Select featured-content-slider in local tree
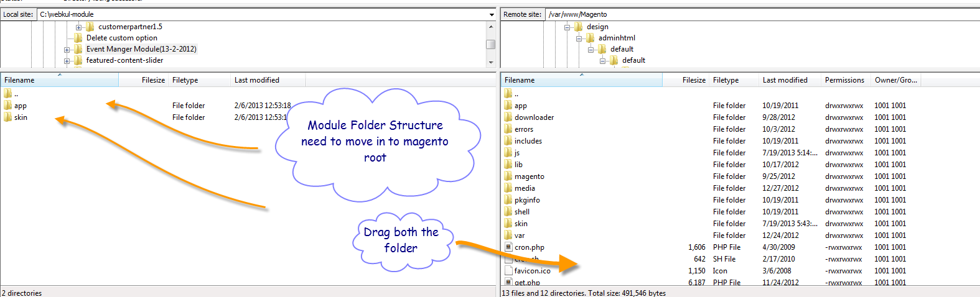This screenshot has height=297, width=980. click(x=124, y=60)
